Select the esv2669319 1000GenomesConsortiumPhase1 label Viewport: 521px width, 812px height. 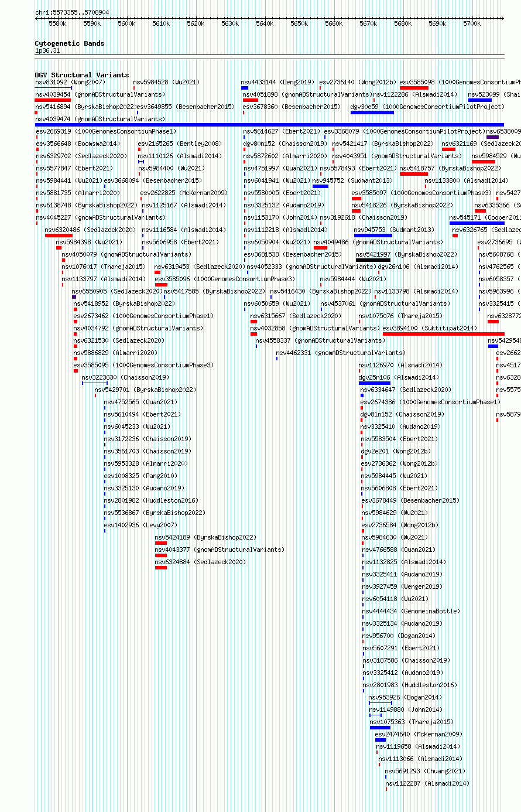point(106,132)
